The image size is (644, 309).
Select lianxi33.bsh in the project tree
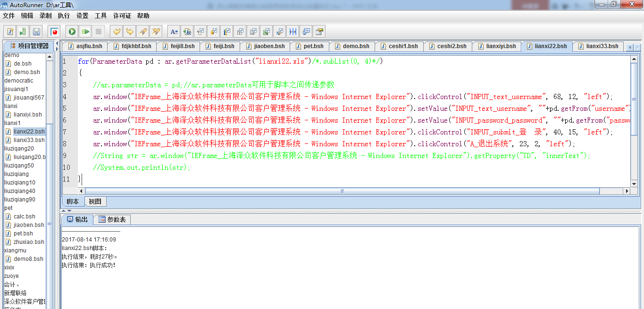(25, 140)
